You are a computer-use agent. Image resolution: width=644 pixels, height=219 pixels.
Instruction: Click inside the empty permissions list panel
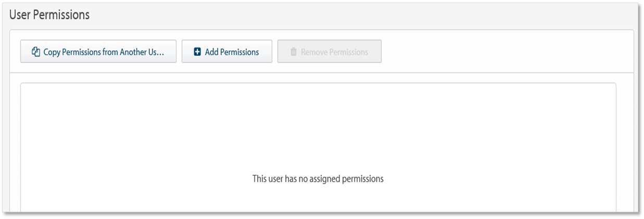(318, 147)
